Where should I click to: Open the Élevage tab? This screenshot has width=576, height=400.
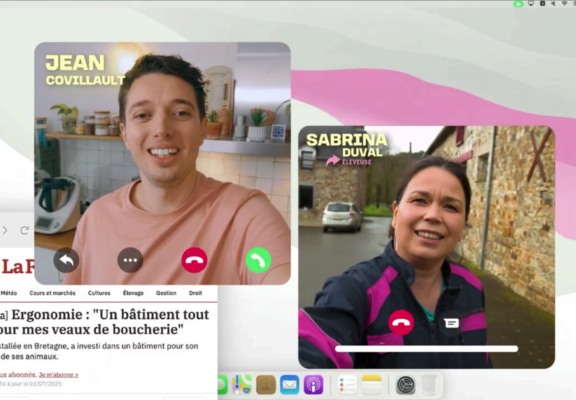[x=133, y=293]
